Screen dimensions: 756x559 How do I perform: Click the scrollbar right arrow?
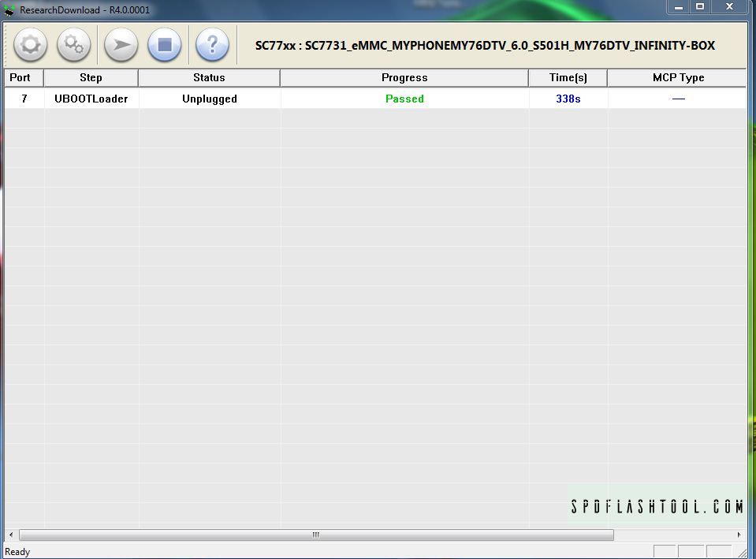pos(739,535)
